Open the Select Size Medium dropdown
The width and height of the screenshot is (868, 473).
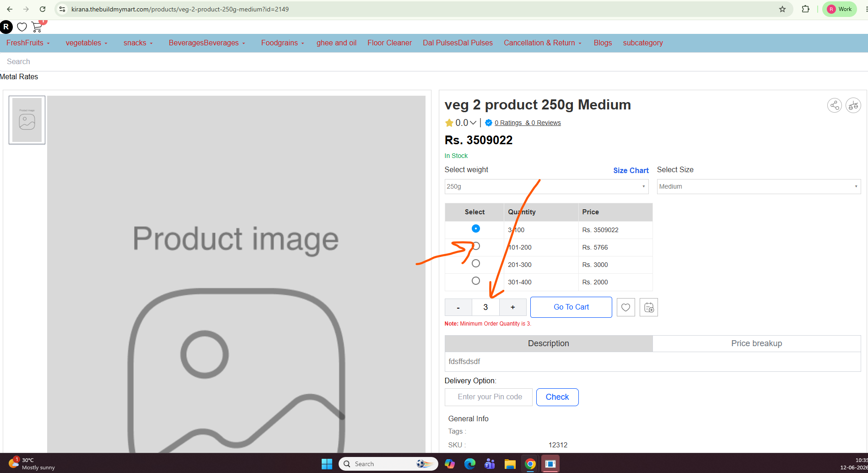pyautogui.click(x=759, y=186)
